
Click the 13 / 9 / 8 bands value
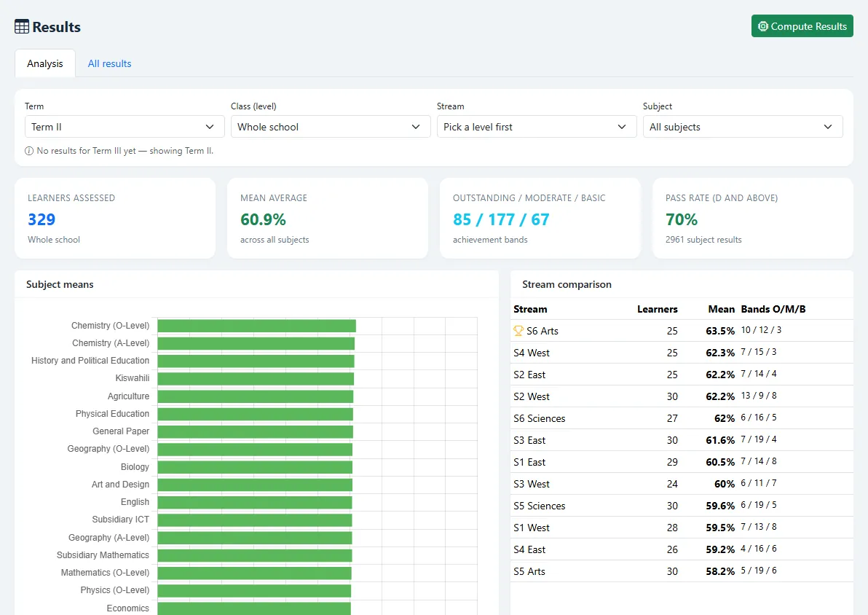[x=759, y=396]
